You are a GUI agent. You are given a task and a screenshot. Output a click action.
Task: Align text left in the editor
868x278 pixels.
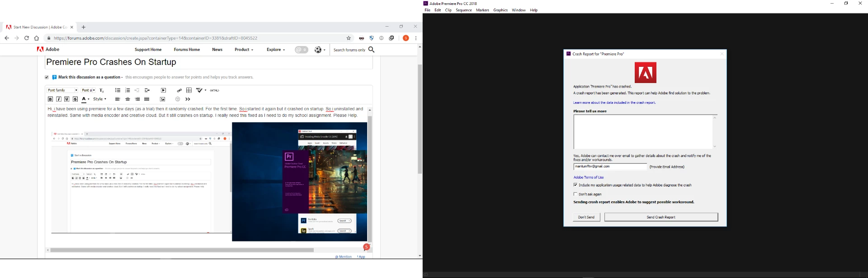(x=118, y=99)
